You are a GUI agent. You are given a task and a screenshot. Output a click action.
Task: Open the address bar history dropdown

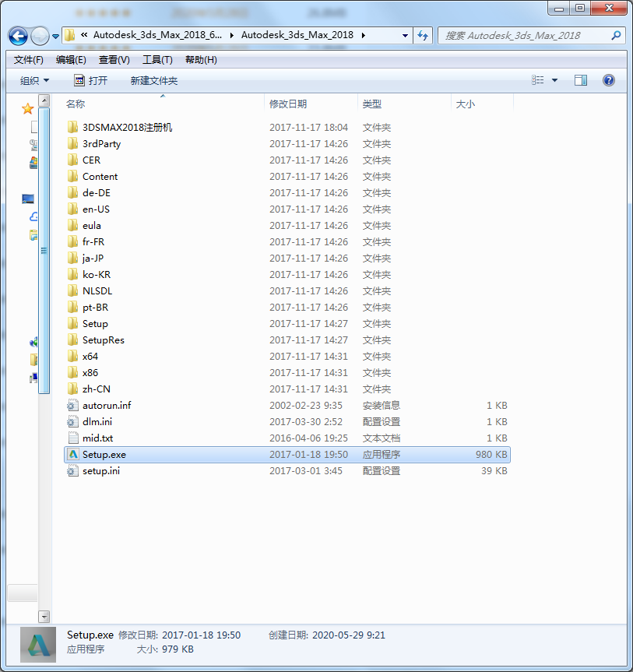[x=405, y=35]
